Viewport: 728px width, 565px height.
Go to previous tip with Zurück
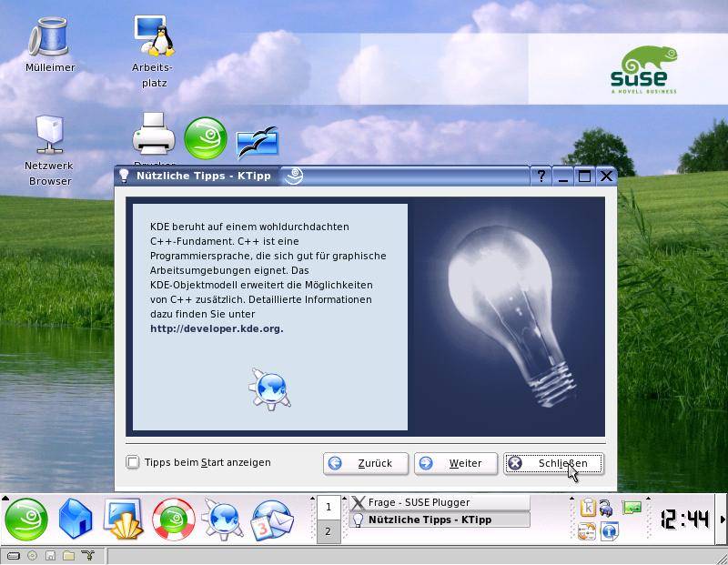point(366,463)
